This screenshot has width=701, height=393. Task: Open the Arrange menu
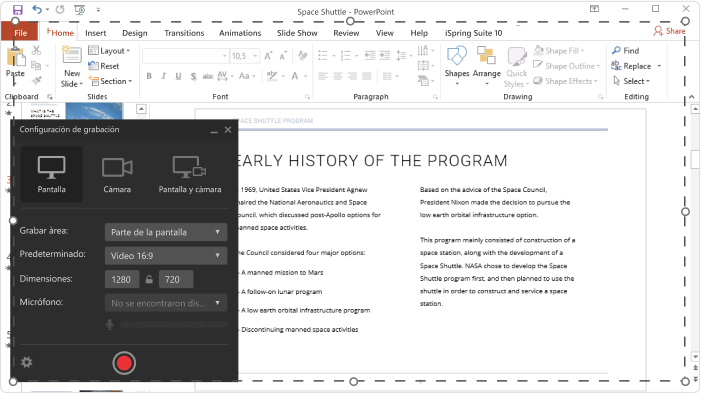tap(486, 66)
